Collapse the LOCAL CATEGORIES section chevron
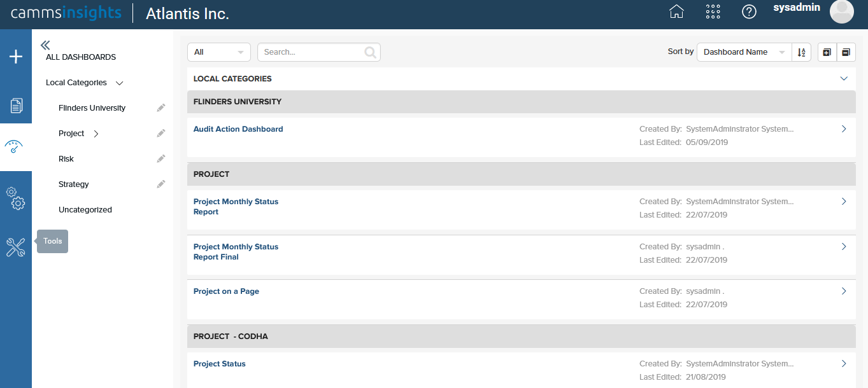This screenshot has width=868, height=388. click(844, 79)
